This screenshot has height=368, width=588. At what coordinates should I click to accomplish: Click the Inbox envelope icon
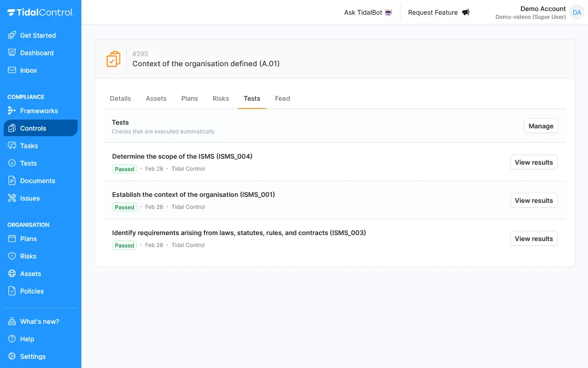click(x=12, y=70)
